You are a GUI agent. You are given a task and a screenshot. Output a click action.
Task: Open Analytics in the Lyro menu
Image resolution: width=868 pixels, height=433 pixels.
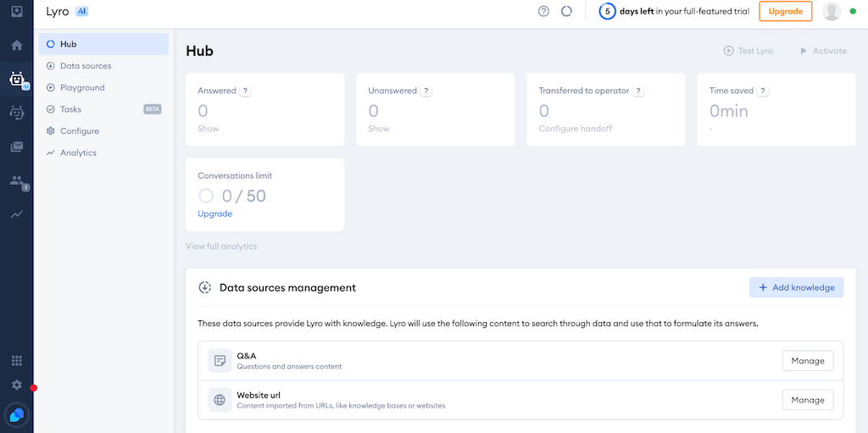[x=103, y=153]
